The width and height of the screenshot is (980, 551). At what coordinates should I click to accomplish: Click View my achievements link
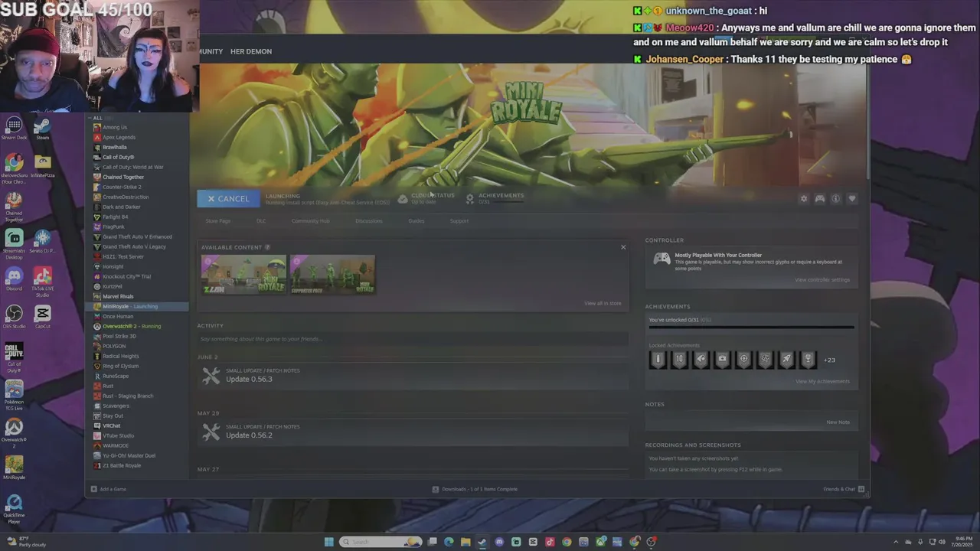(822, 382)
